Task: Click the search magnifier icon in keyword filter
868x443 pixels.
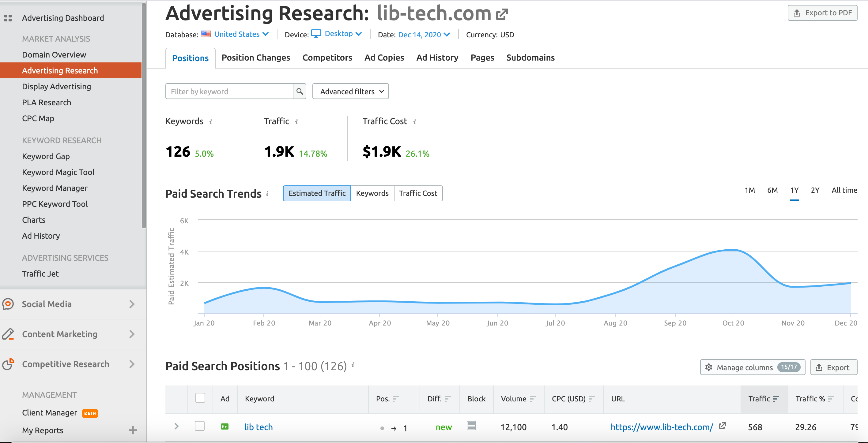Action: pyautogui.click(x=299, y=91)
